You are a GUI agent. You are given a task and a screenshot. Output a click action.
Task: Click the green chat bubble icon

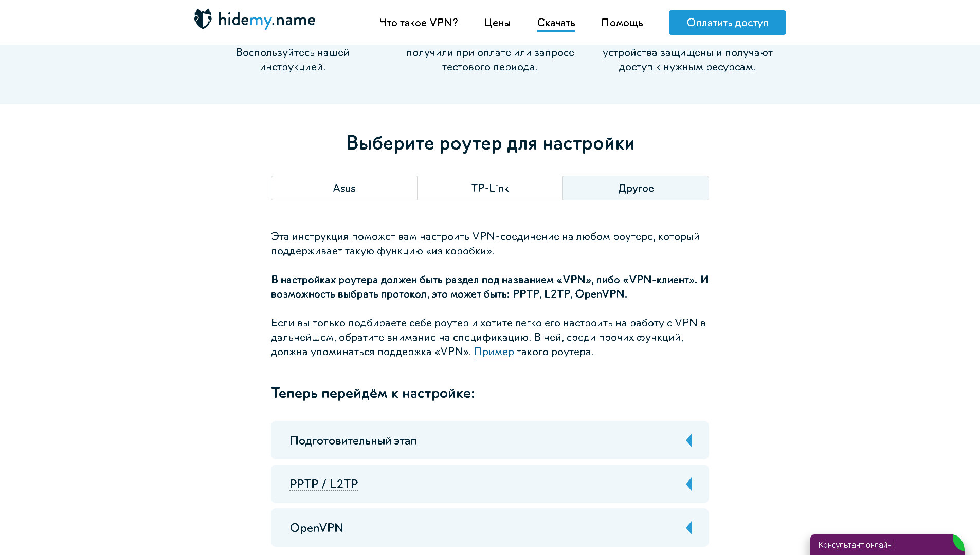click(958, 543)
